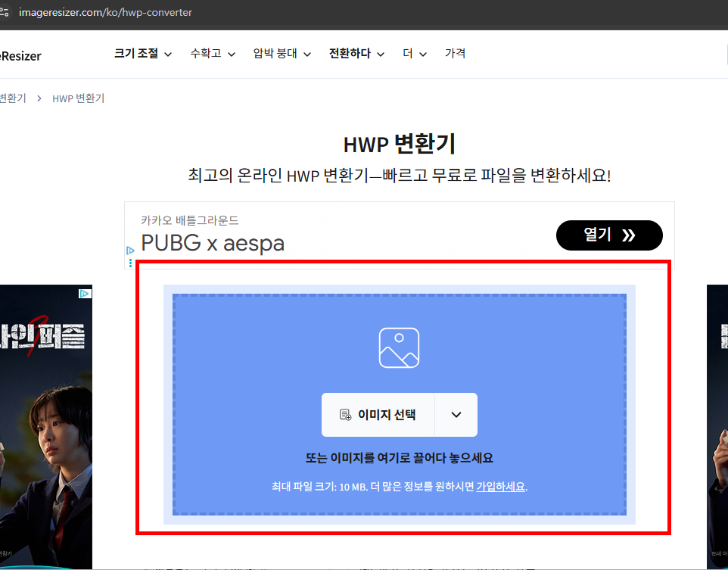The image size is (728, 570).
Task: Expand the 더 dropdown in the navigation
Action: pos(409,54)
